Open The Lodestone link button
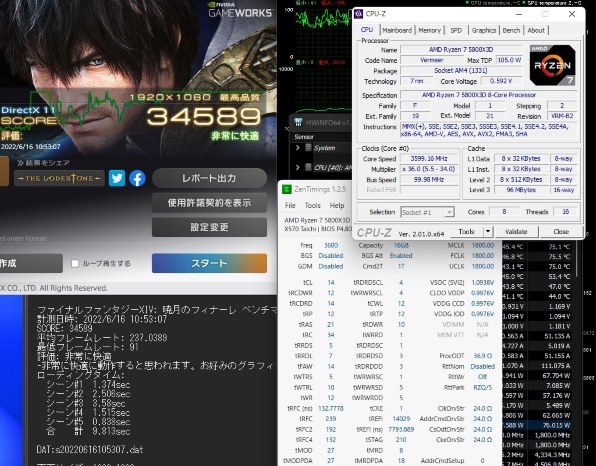 (59, 178)
